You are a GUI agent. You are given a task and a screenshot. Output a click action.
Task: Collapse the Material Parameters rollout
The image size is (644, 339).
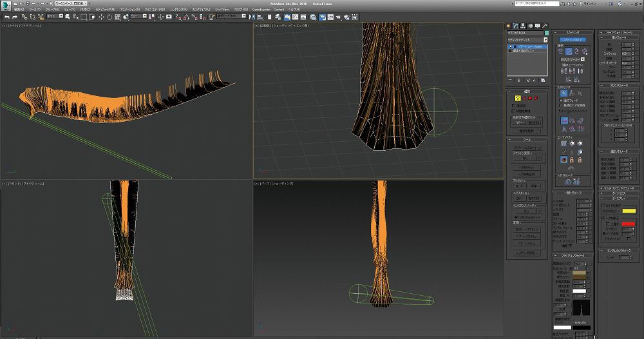click(572, 255)
